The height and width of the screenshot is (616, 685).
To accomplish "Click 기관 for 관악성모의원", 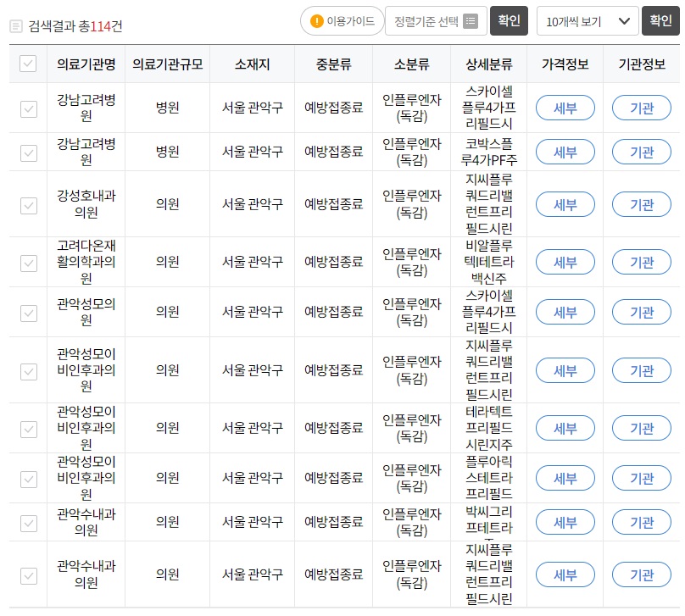I will (x=642, y=312).
